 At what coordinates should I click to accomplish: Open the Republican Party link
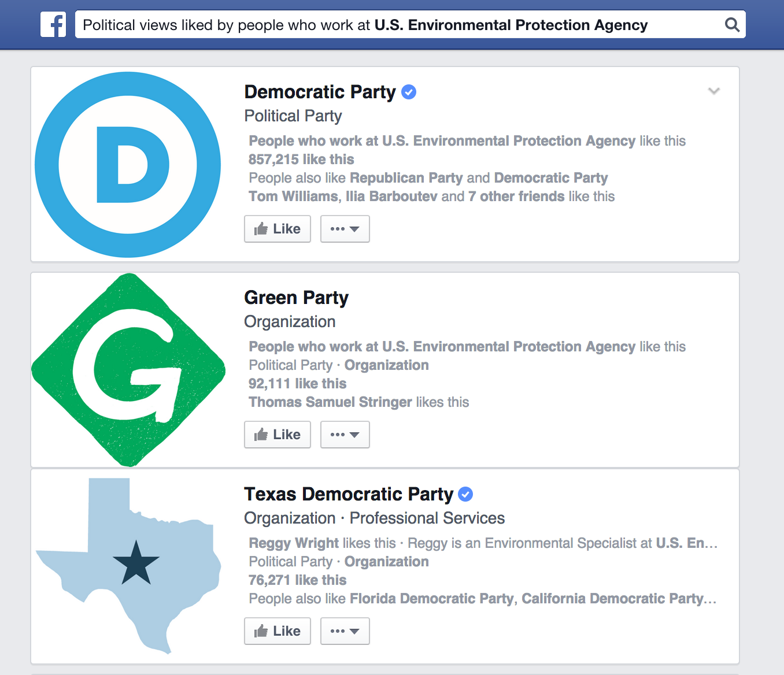click(406, 178)
